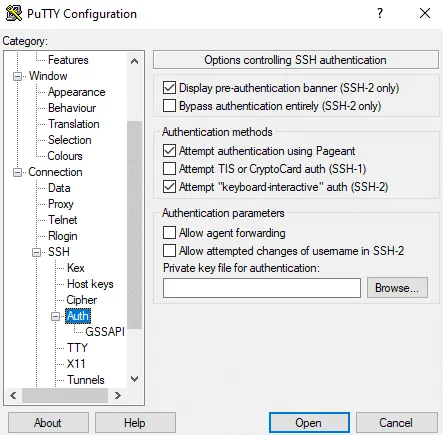Open the Tunnels category
Screen dimensions: 443x435
point(86,380)
